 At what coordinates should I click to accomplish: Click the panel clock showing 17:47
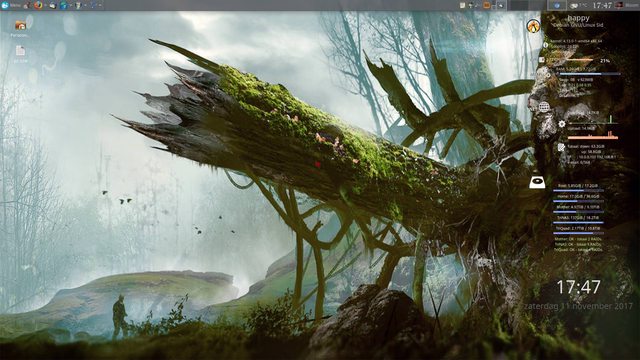[602, 5]
